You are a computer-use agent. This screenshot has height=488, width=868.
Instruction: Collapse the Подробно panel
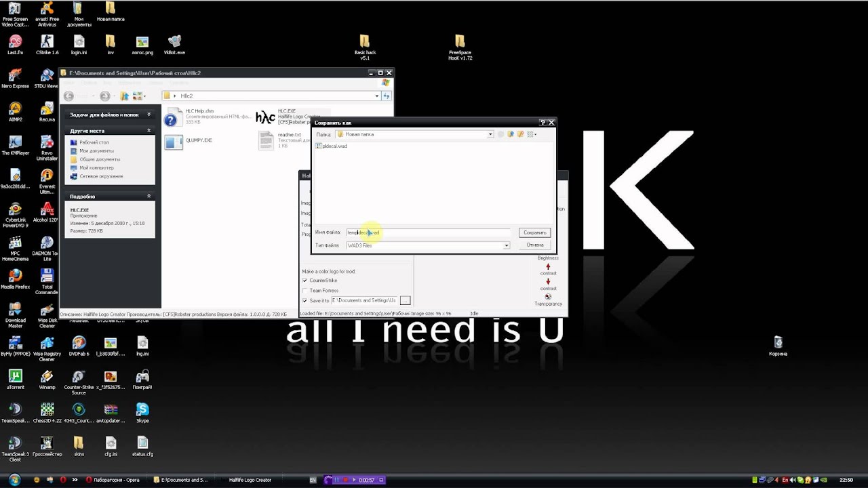(149, 196)
